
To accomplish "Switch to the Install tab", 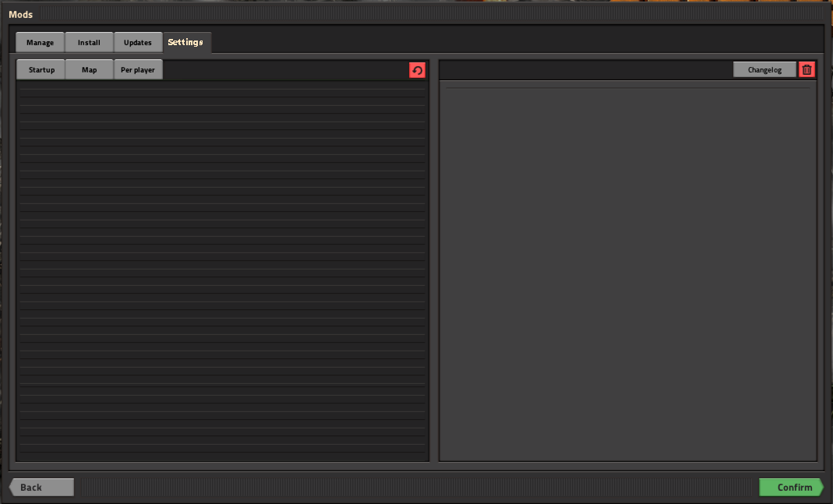I will pos(89,42).
